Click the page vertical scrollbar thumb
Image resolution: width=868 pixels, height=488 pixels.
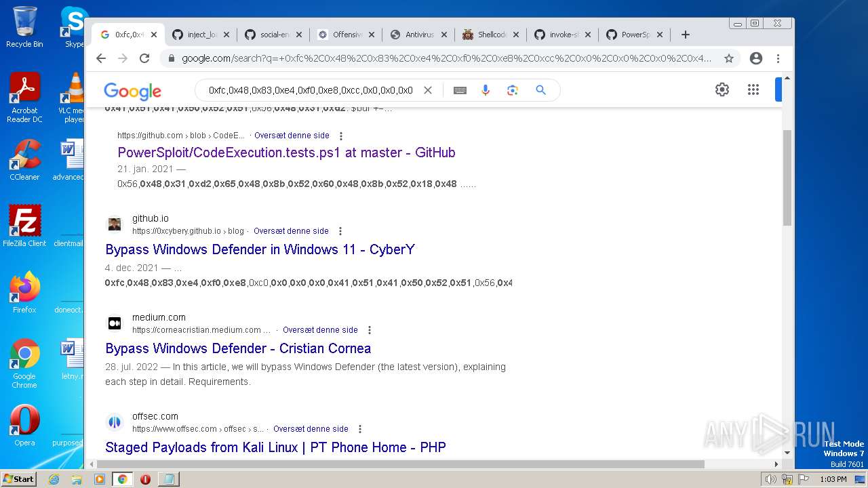pos(787,178)
